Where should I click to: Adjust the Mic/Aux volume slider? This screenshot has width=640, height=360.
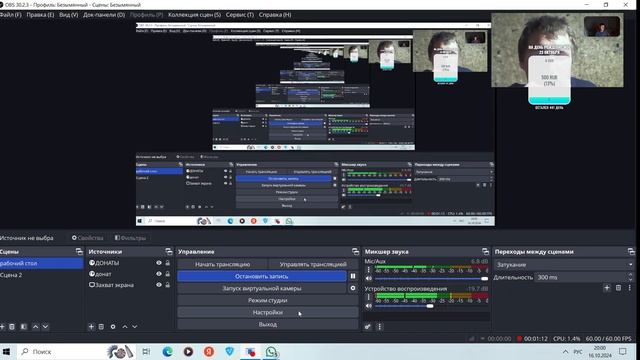(x=431, y=278)
